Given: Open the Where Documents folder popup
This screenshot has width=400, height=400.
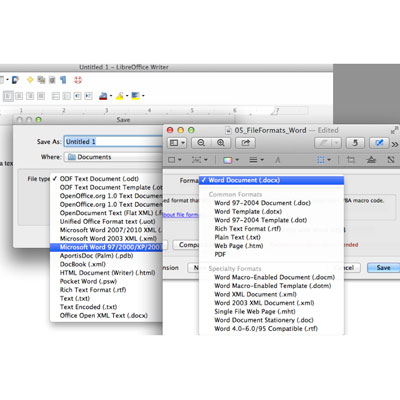Looking at the screenshot, I should coord(113,157).
